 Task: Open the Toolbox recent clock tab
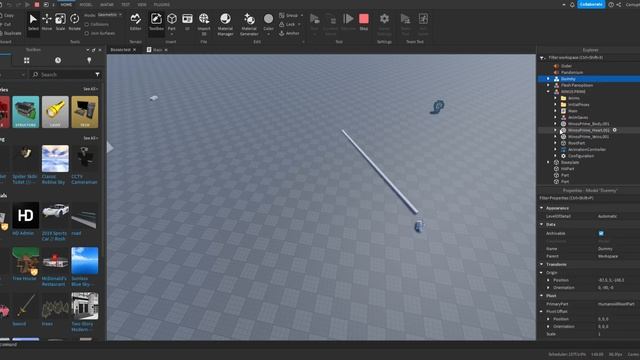[x=58, y=60]
